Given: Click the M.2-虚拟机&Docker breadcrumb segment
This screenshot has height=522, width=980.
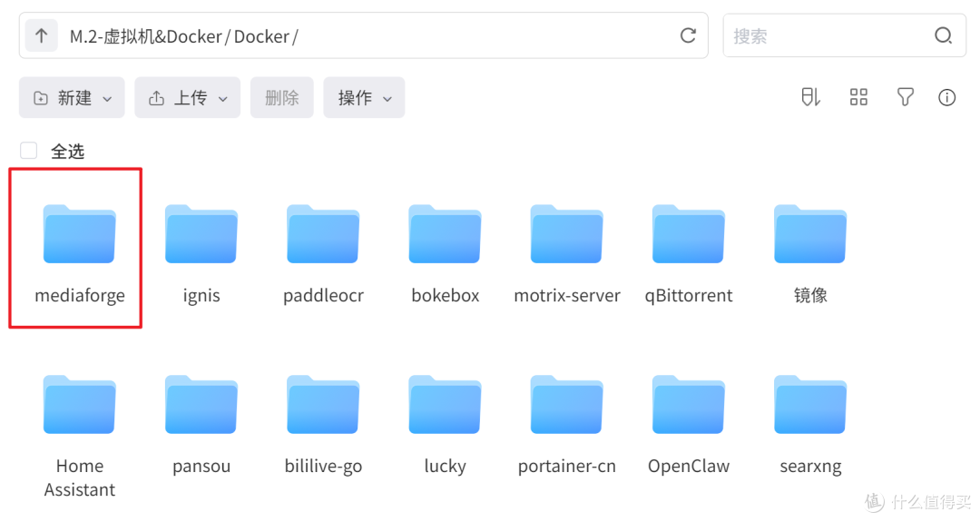Looking at the screenshot, I should click(145, 36).
